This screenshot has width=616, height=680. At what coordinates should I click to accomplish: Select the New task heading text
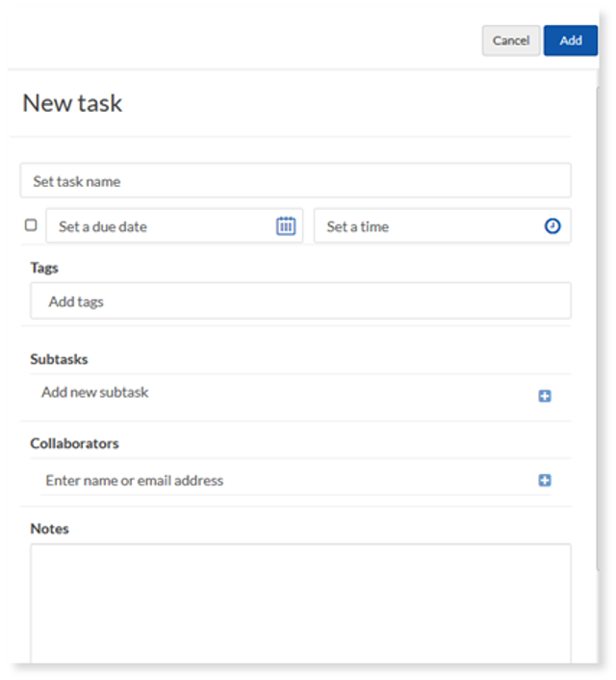click(x=72, y=103)
